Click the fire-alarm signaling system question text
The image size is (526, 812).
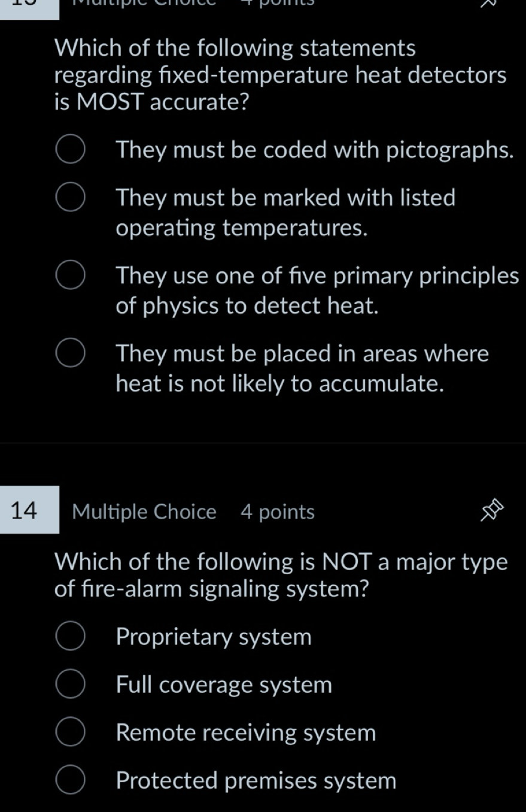pyautogui.click(x=281, y=575)
